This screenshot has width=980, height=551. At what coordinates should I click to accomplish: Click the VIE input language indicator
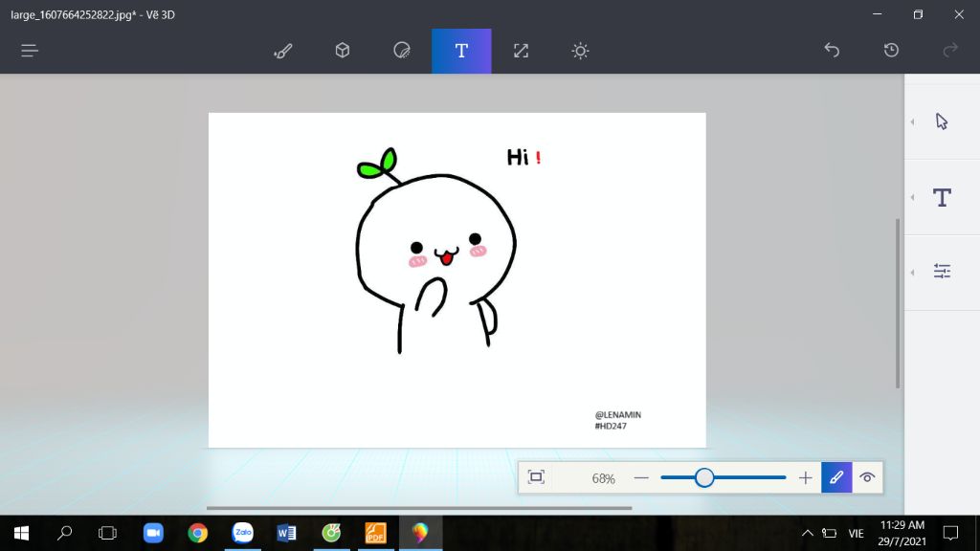857,534
